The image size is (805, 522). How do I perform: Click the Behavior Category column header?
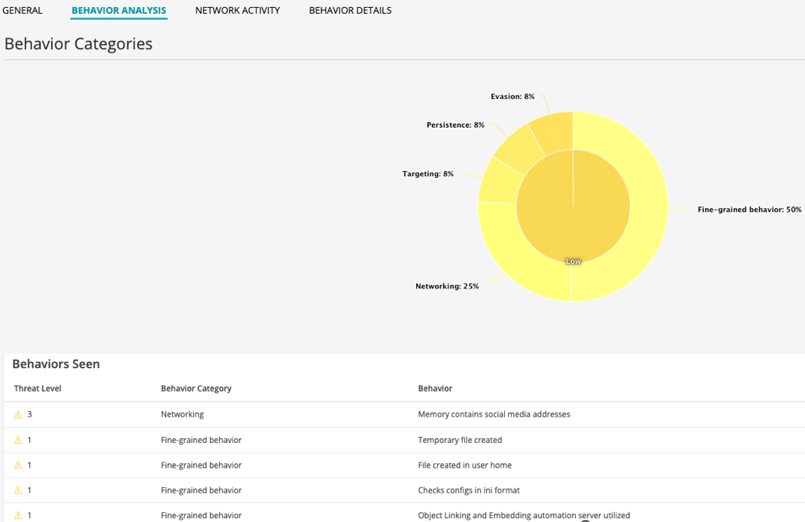click(196, 388)
